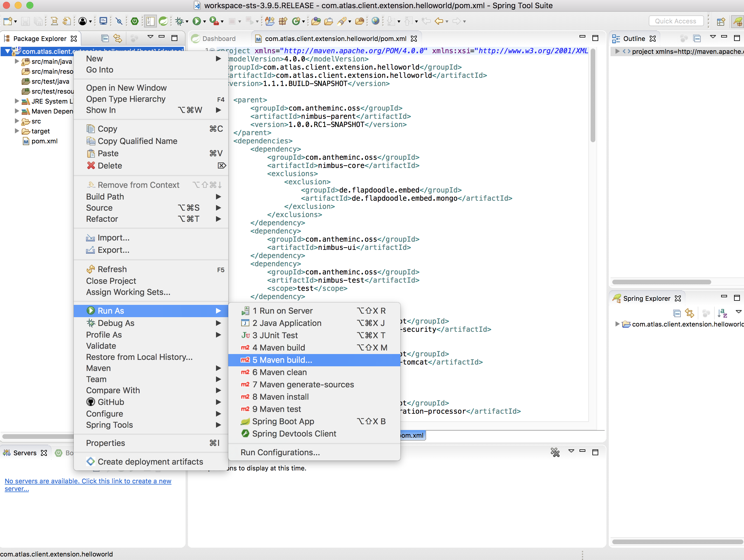The width and height of the screenshot is (744, 560).
Task: Click the Quick Access search field
Action: (676, 21)
